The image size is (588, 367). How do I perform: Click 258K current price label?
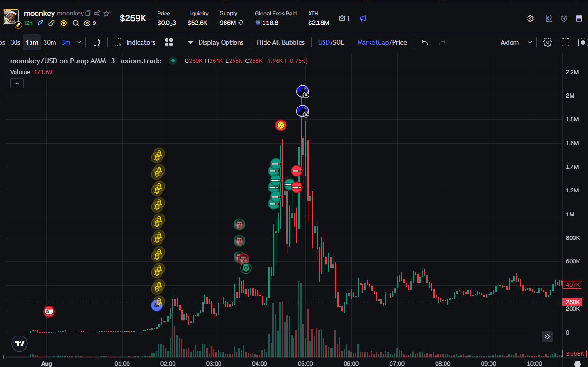tap(573, 302)
